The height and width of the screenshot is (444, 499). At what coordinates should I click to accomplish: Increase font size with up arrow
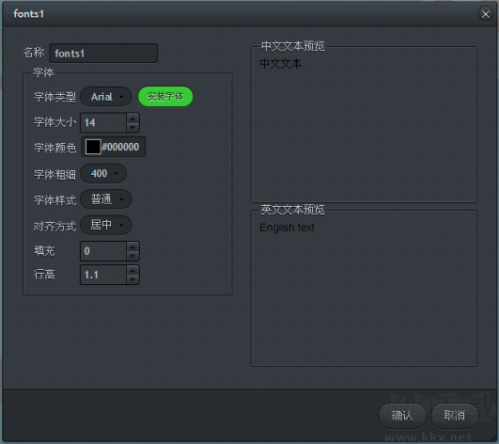133,118
